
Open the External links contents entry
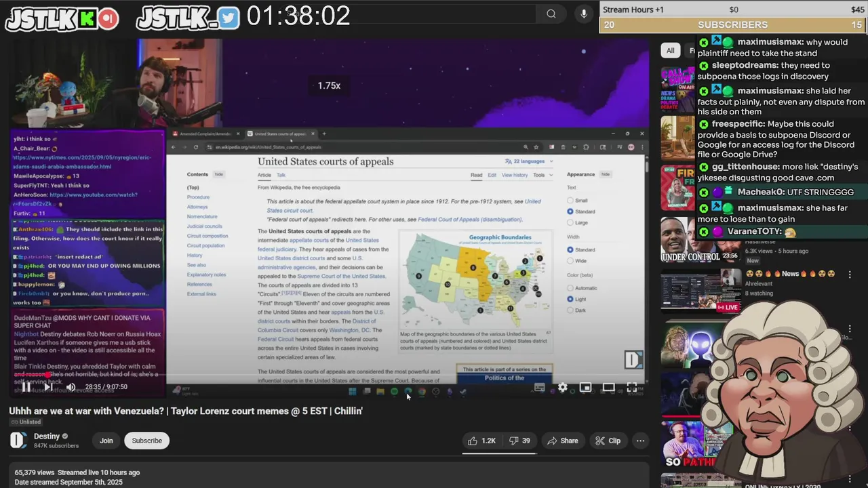(201, 294)
